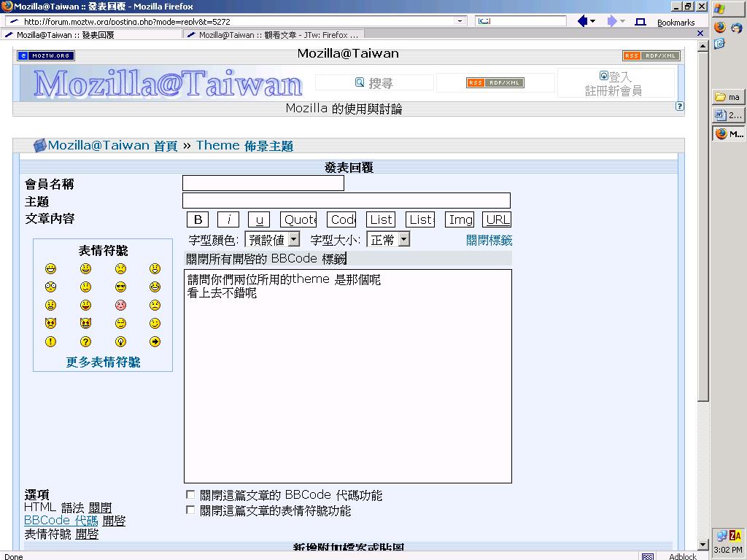Click the italic i BBCode button
This screenshot has height=560, width=747.
point(228,219)
